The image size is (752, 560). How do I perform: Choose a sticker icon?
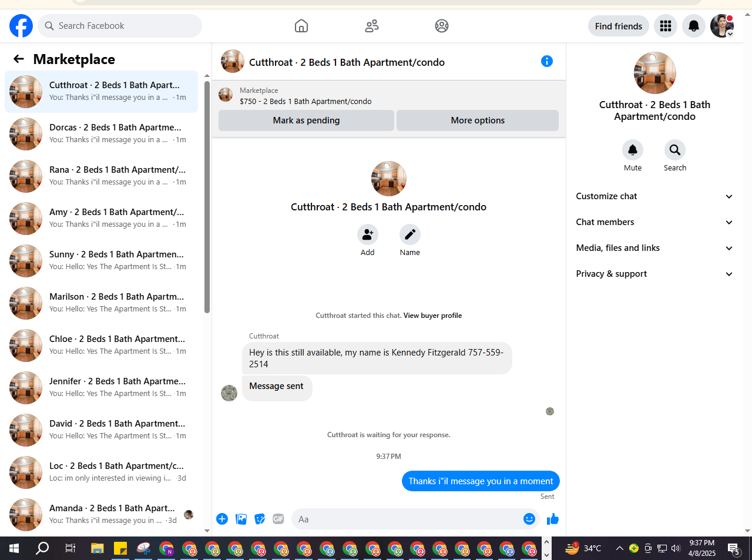[x=260, y=519]
